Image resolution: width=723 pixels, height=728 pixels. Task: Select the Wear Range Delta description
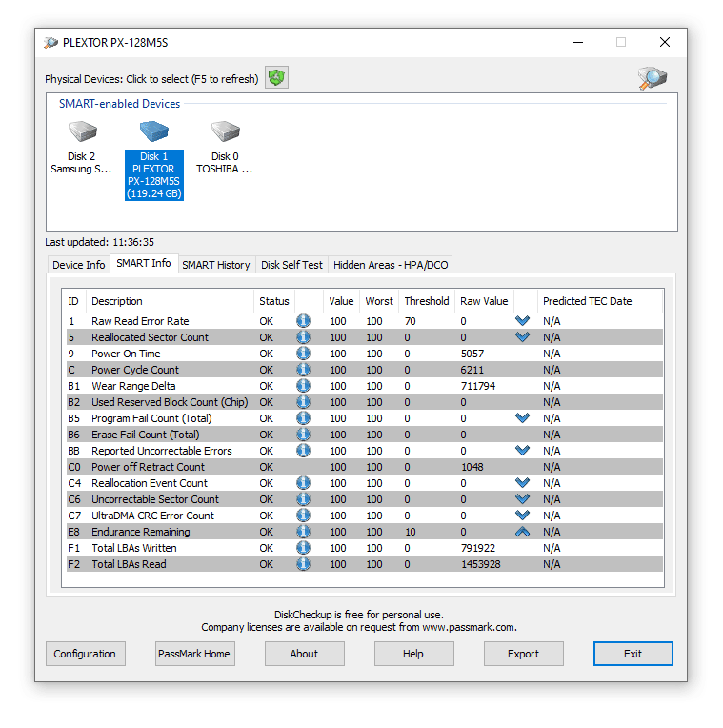click(133, 386)
